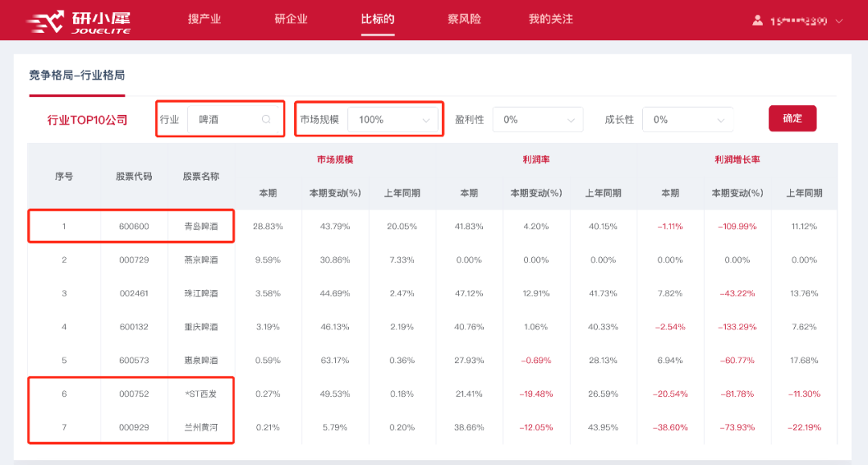Open the 成长性 0% dropdown
The image size is (868, 465).
(x=687, y=120)
